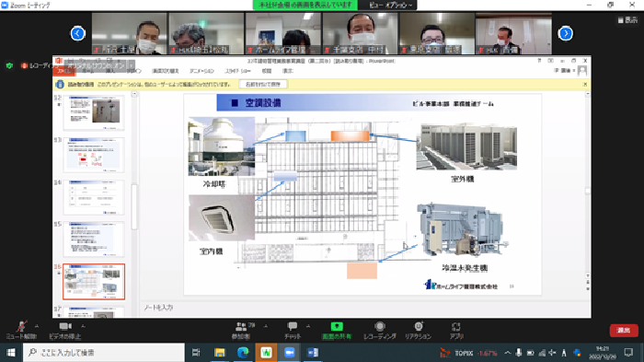The width and height of the screenshot is (644, 362).
Task: Show next video participants with right arrow
Action: pos(566,33)
